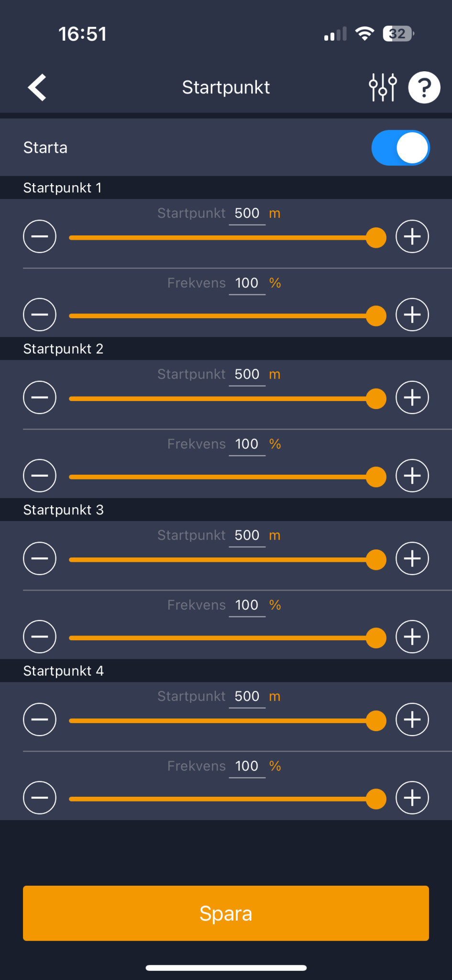Screen dimensions: 452x980
Task: Toggle the Starta switch off
Action: [x=400, y=148]
